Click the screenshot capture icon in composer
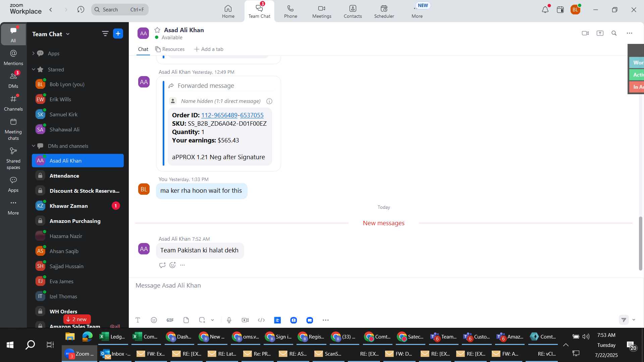 202,320
